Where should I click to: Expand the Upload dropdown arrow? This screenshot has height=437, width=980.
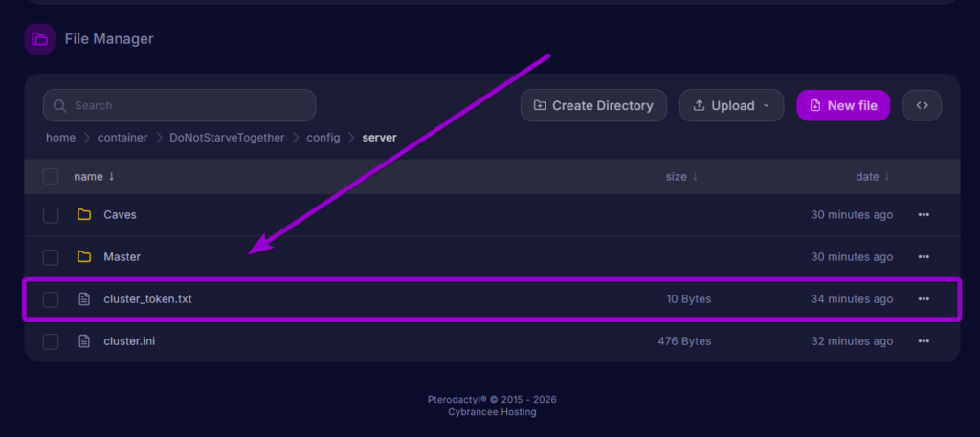[x=767, y=106]
